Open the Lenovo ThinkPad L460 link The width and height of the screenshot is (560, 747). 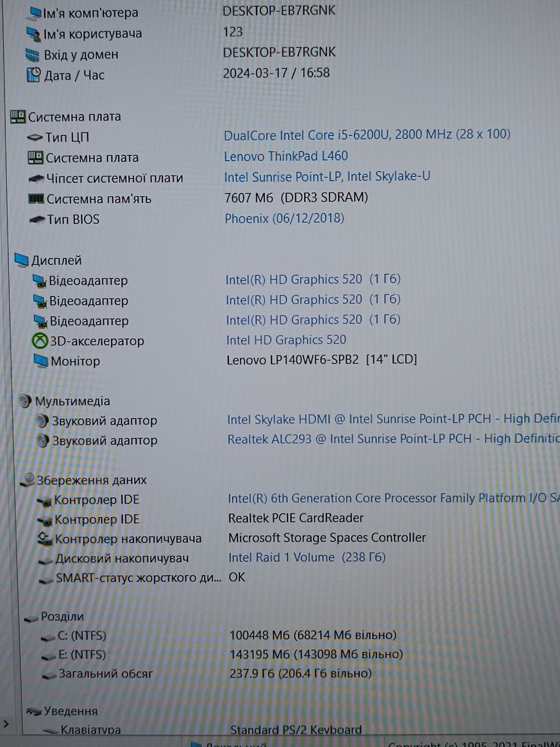[286, 156]
